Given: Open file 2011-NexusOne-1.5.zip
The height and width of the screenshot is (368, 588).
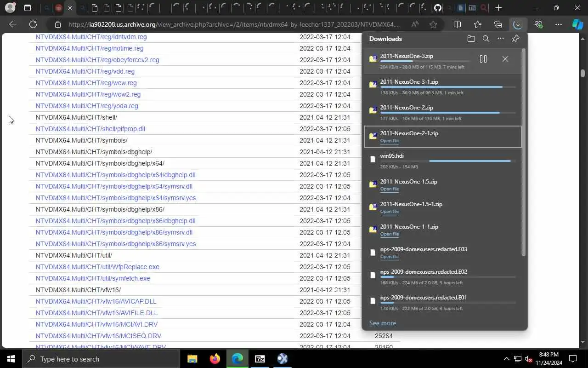Looking at the screenshot, I should coord(390,189).
